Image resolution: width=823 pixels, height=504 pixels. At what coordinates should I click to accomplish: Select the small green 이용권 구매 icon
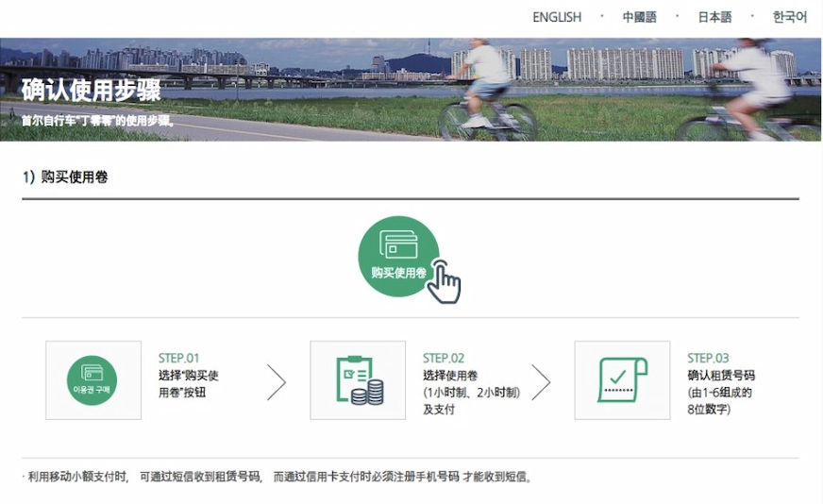92,380
